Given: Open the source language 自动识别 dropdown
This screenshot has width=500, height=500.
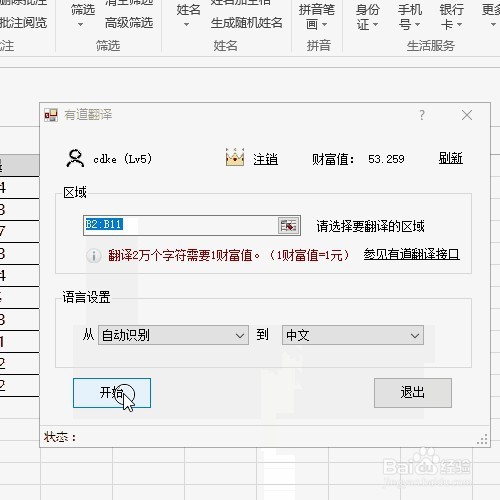Looking at the screenshot, I should pyautogui.click(x=173, y=335).
